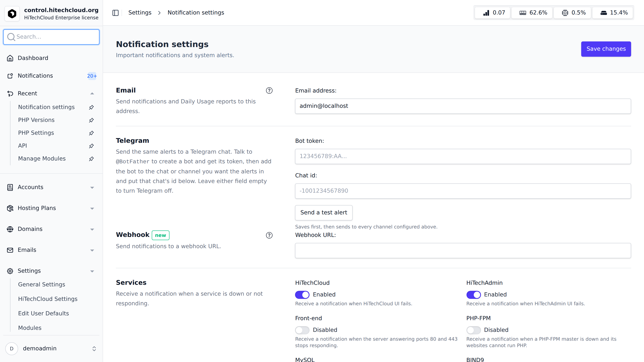
Task: Toggle the sidebar panel icon
Action: pos(115,13)
